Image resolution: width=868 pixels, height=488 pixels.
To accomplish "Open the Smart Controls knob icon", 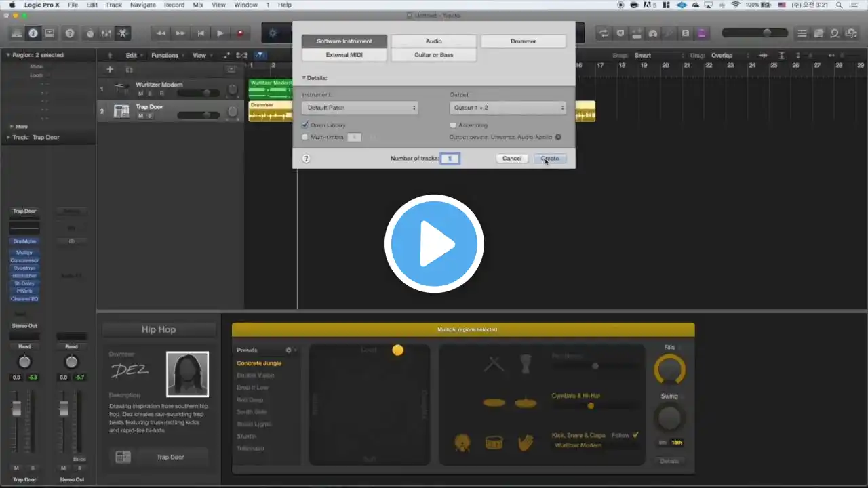I will (x=90, y=33).
